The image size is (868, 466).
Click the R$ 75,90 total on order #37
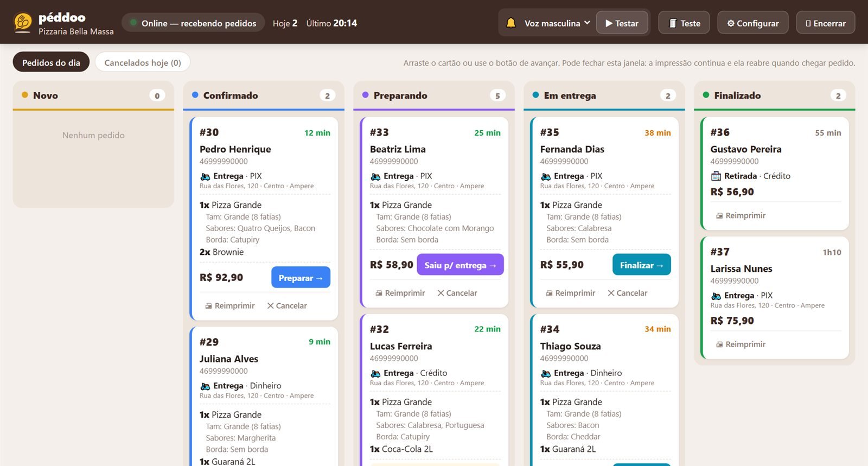732,321
